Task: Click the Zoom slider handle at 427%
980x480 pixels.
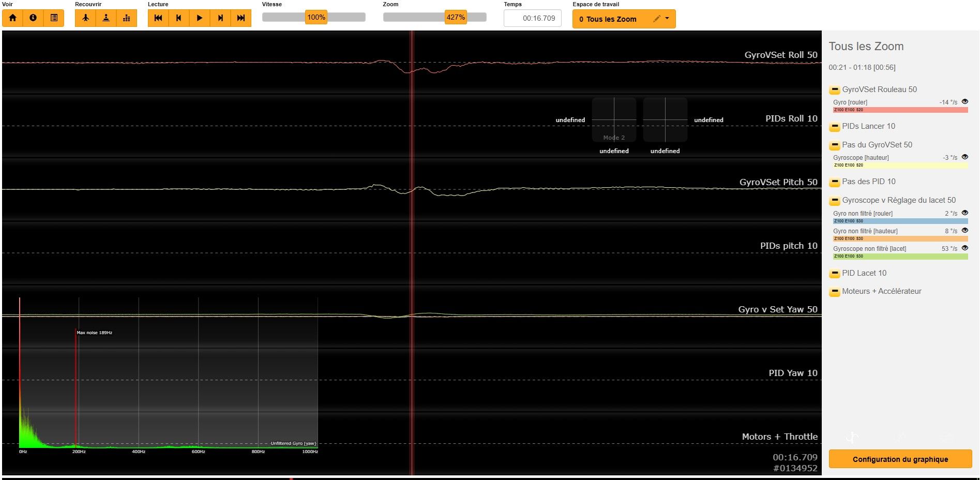Action: click(456, 18)
